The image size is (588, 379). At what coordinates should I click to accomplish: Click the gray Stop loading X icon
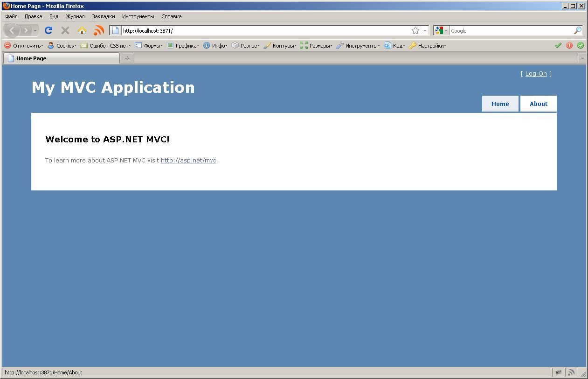pos(65,31)
